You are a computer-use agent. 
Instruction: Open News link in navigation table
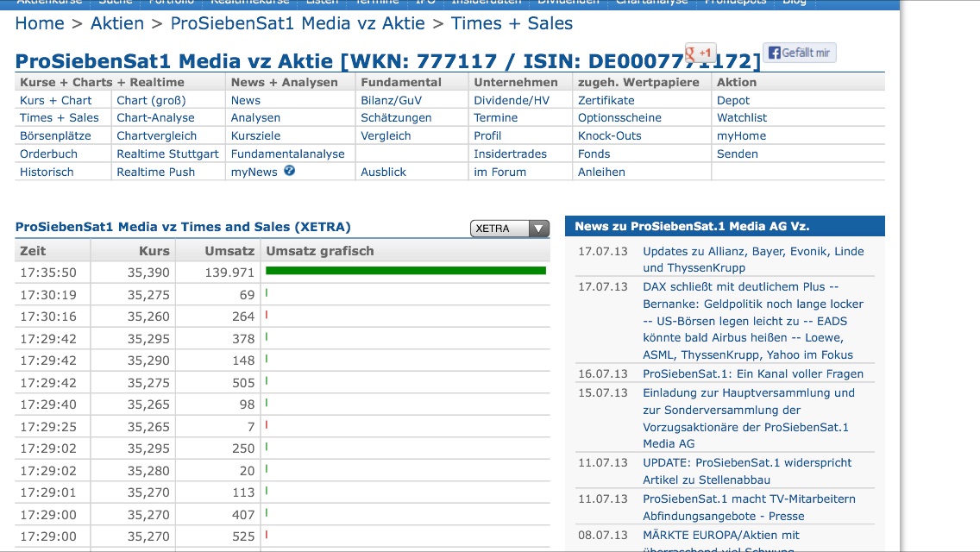click(x=246, y=100)
